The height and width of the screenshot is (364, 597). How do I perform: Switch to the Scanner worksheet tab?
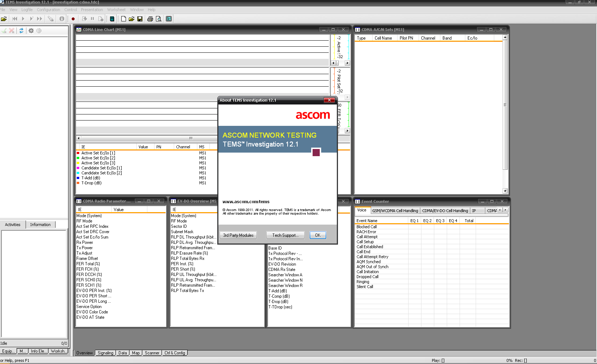(x=152, y=353)
